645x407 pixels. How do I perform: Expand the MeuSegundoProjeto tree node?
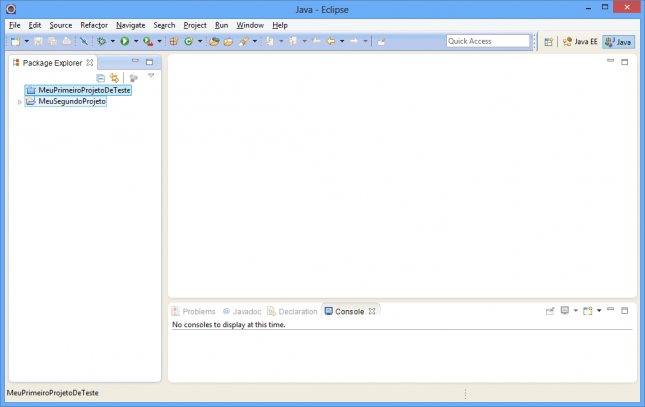click(19, 102)
